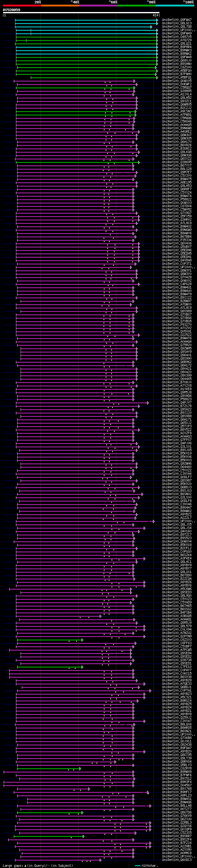197x868 pixels.
Task: Open hit UniRef100_Q6BDJ3
Action: point(177,487)
